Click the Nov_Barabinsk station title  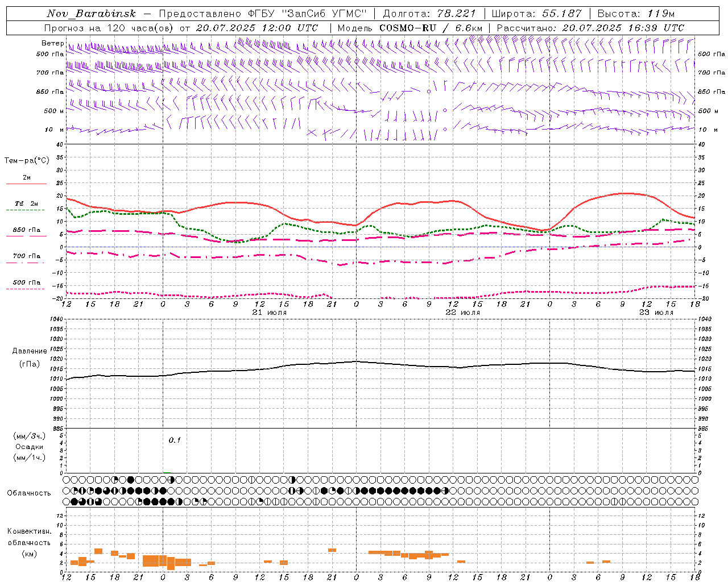[91, 14]
